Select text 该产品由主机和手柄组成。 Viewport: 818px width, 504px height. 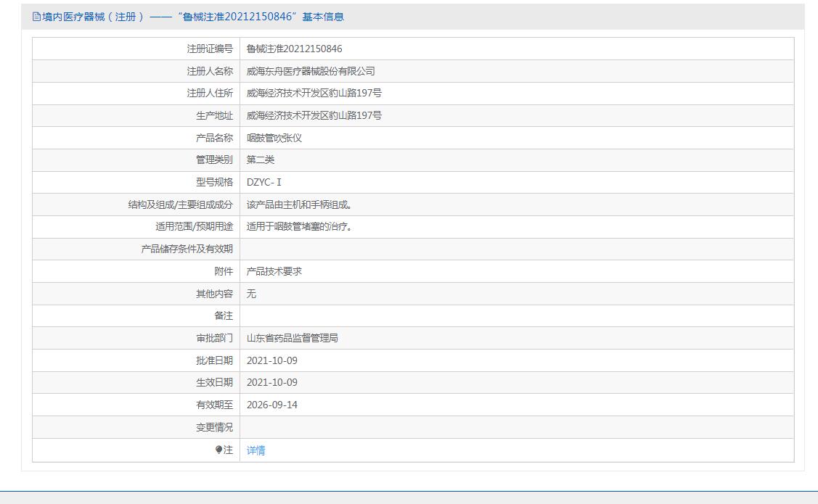coord(299,205)
